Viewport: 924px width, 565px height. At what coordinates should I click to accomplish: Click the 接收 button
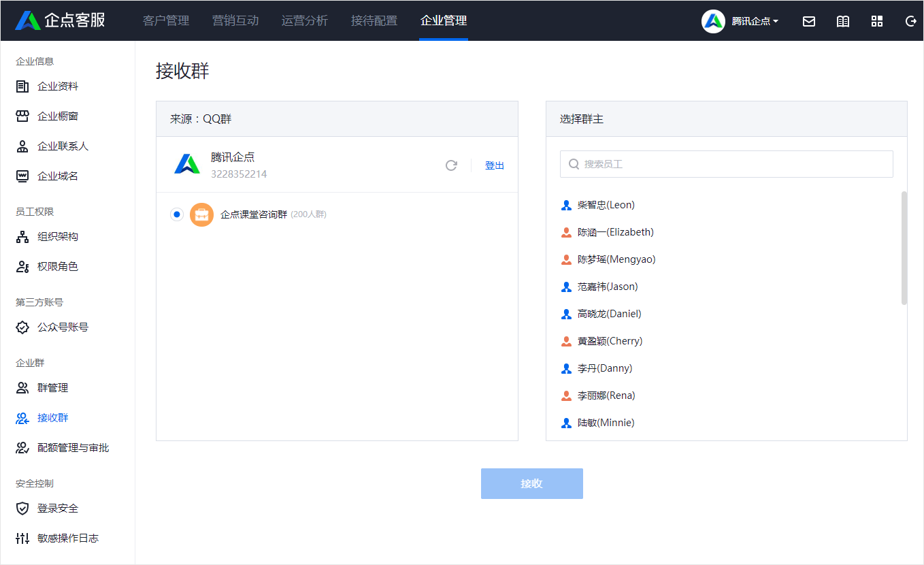531,483
